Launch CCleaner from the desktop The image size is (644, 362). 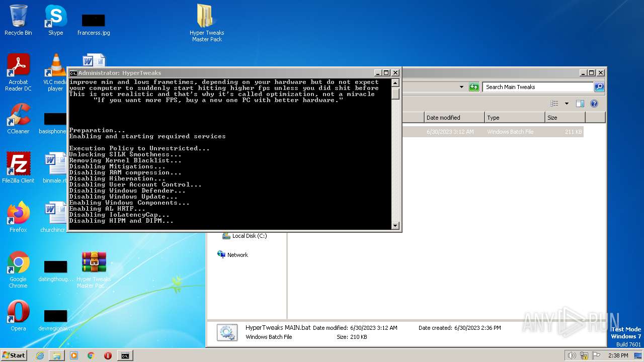click(18, 119)
